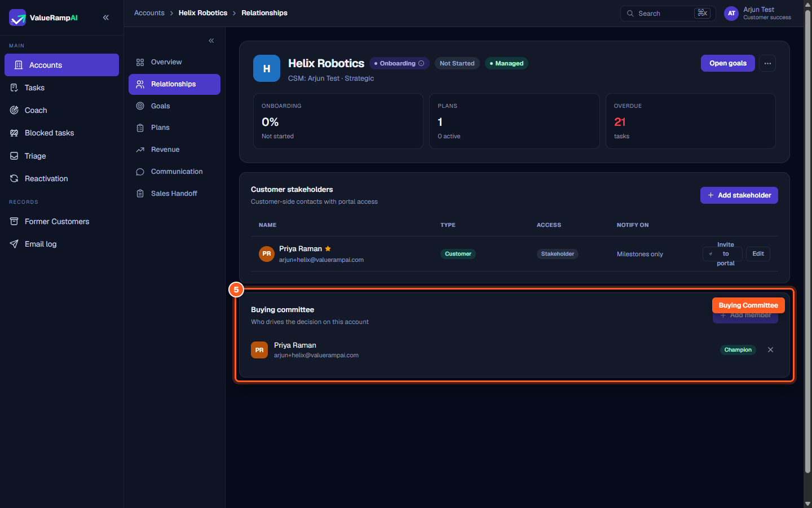Image resolution: width=812 pixels, height=508 pixels.
Task: Click the Managed badge
Action: (x=506, y=63)
